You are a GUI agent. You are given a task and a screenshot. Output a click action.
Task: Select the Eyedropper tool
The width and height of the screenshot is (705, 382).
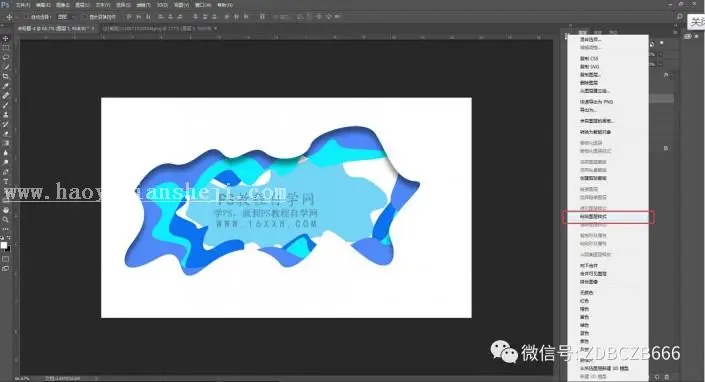(x=5, y=86)
